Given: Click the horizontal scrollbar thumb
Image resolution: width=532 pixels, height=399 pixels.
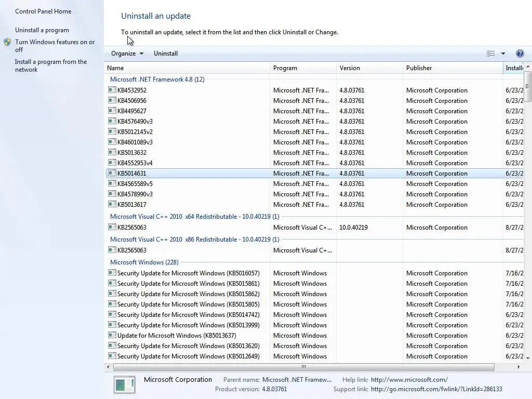Looking at the screenshot, I should tap(303, 367).
